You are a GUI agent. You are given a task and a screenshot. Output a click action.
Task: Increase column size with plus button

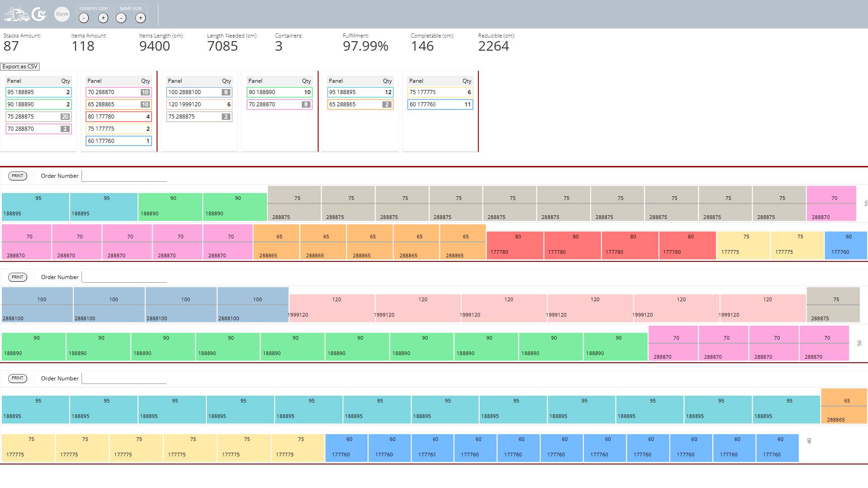click(x=103, y=18)
